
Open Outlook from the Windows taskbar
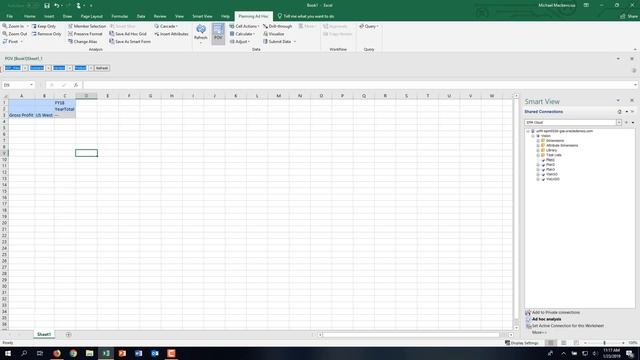click(155, 353)
